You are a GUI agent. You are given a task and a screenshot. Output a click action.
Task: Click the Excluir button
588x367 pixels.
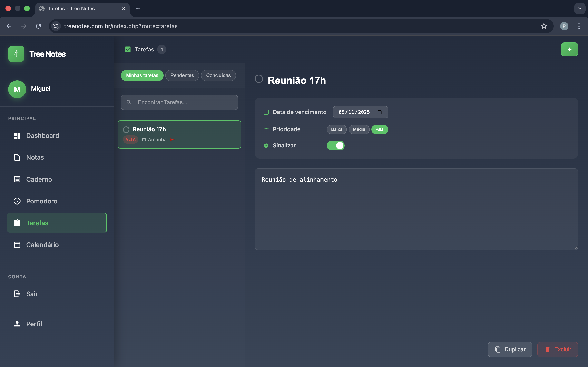click(557, 349)
